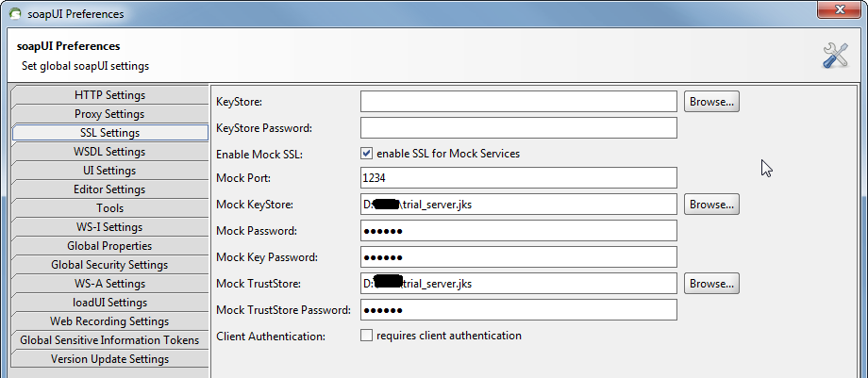868x378 pixels.
Task: Open the Global Security Settings tab
Action: (109, 265)
